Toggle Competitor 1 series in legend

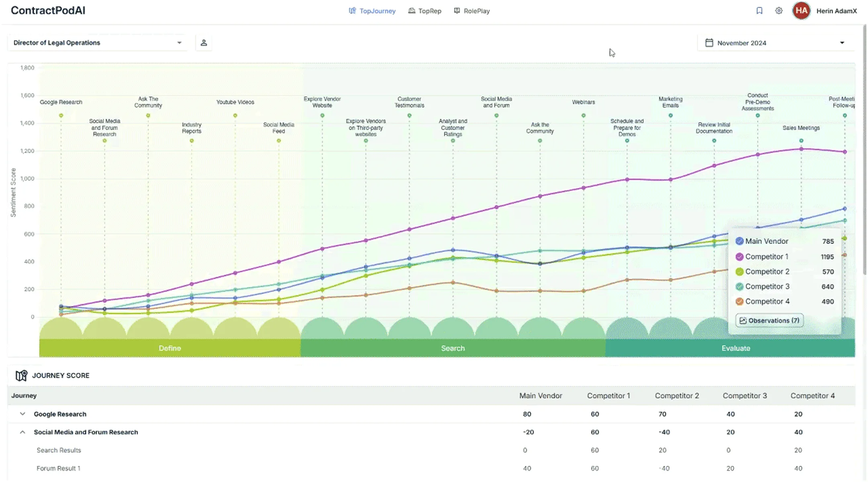(739, 257)
